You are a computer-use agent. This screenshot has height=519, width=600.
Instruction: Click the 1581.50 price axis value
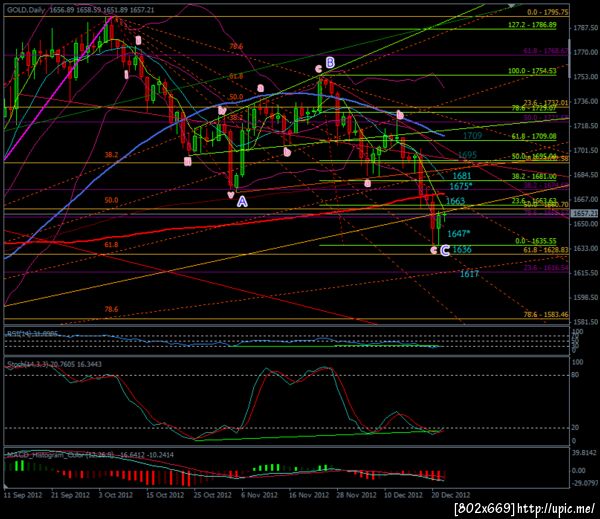coord(585,322)
